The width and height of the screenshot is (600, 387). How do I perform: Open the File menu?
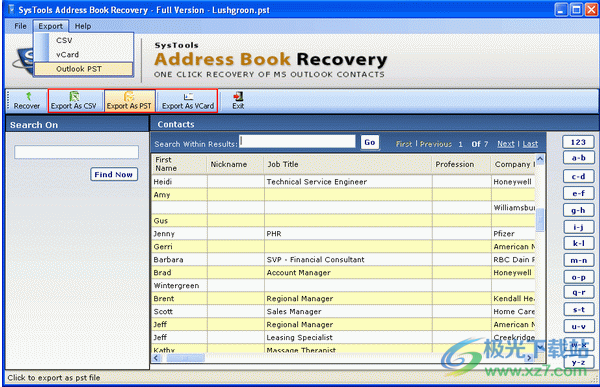(20, 26)
